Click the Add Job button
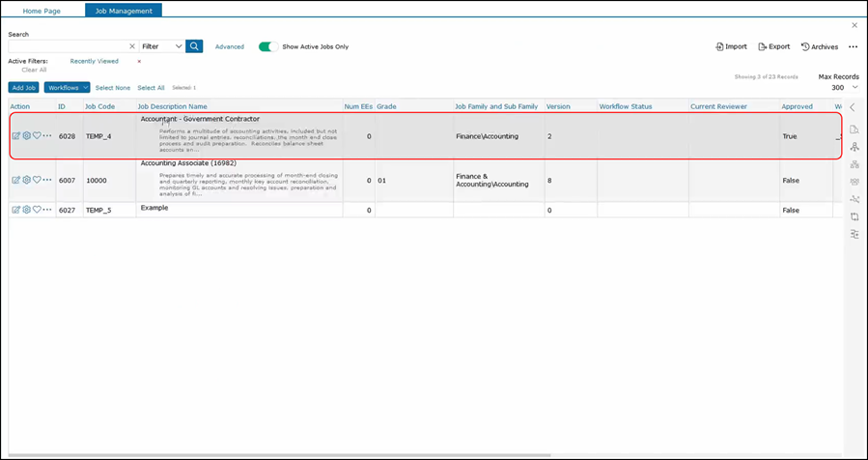 24,87
